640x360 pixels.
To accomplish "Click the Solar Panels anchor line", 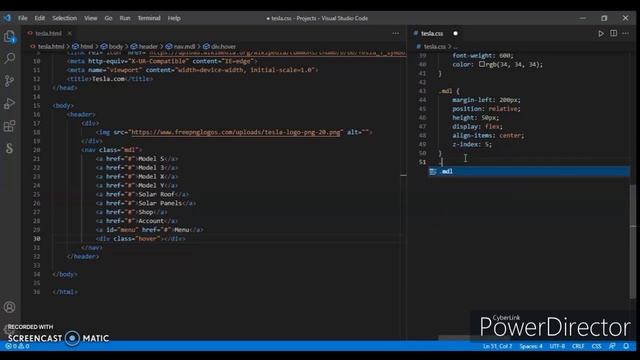I will (146, 203).
